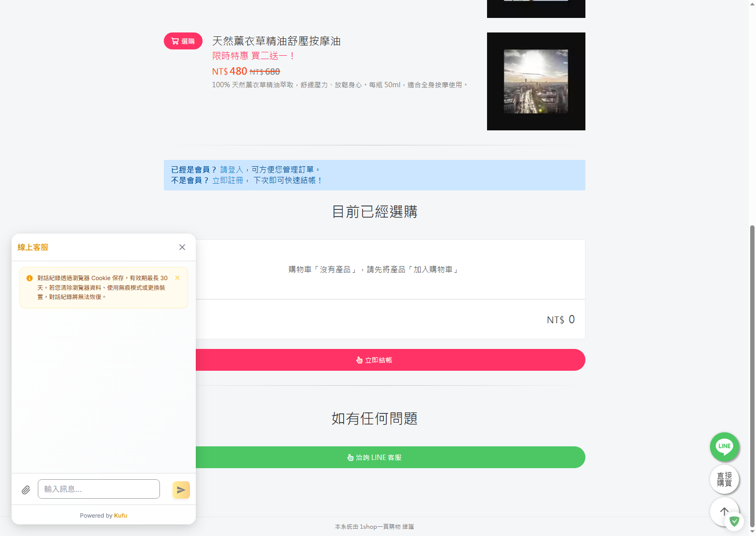
Task: Click the 直接購買 floating button
Action: tap(724, 479)
